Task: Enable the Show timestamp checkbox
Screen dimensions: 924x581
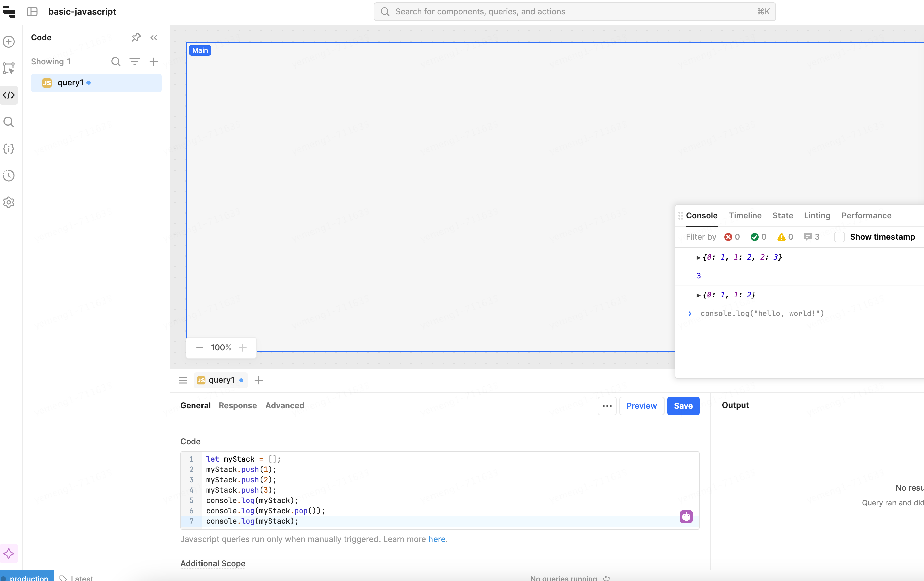Action: coord(840,237)
